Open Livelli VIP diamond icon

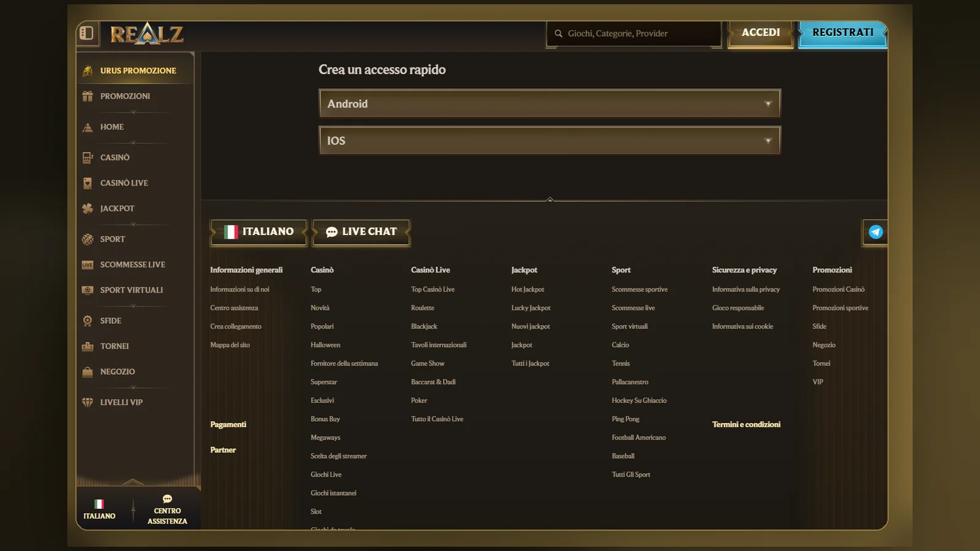[x=88, y=402]
